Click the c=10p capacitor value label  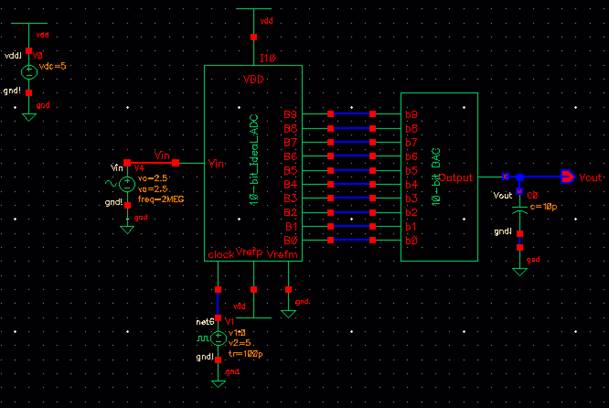point(543,207)
